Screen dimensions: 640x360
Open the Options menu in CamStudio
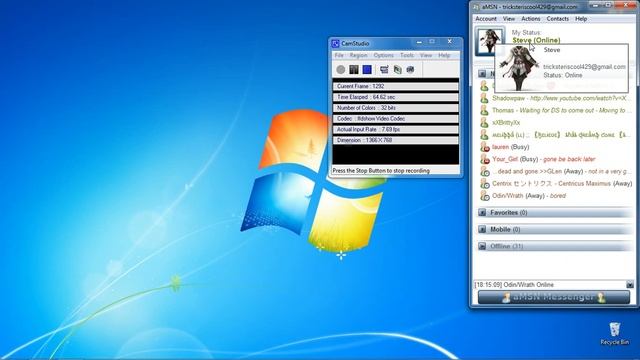coord(384,55)
